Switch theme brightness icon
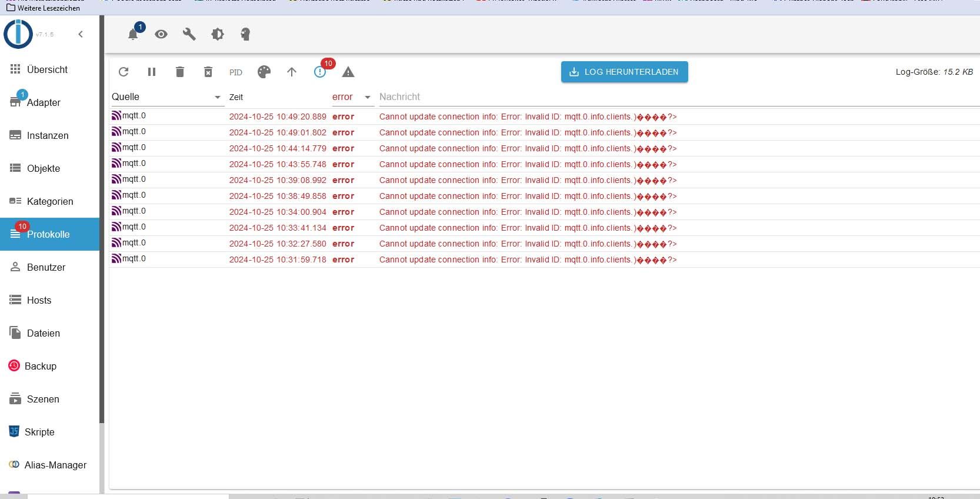The height and width of the screenshot is (499, 980). coord(218,34)
